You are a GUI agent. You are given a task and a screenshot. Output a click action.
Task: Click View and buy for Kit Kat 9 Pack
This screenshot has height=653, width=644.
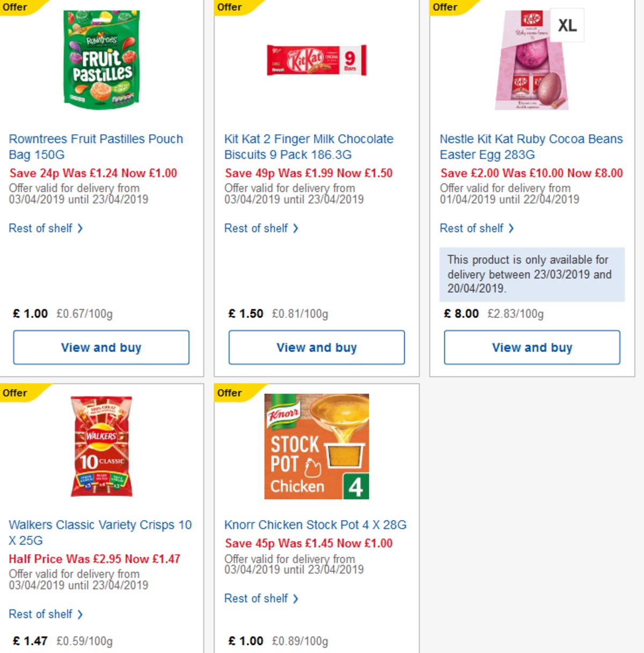pyautogui.click(x=317, y=347)
